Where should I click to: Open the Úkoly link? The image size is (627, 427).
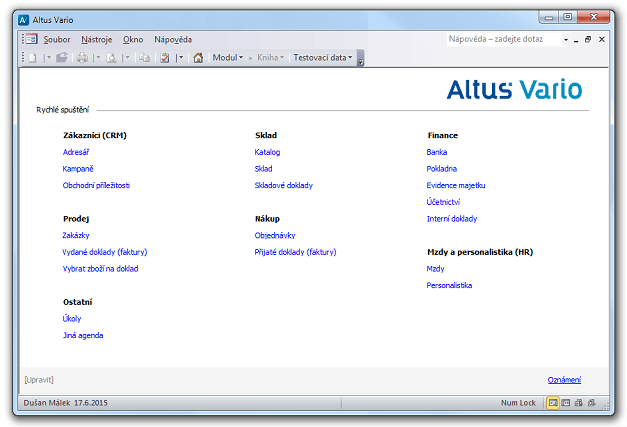(x=72, y=319)
